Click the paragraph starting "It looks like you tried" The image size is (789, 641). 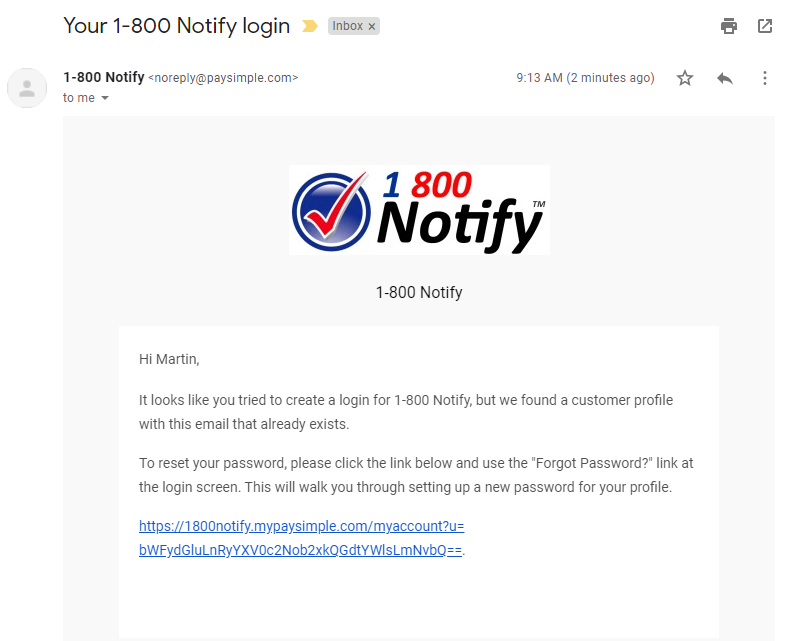pyautogui.click(x=405, y=411)
